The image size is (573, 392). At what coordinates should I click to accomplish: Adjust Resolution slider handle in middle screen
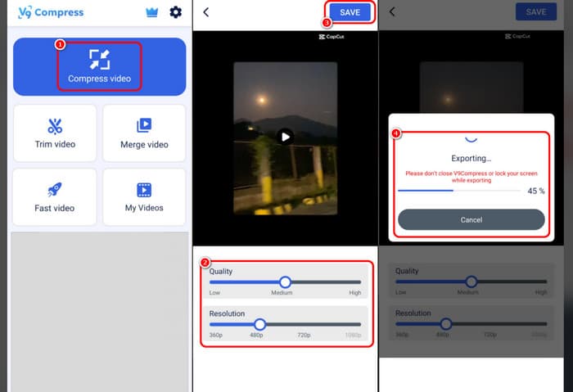coord(259,324)
